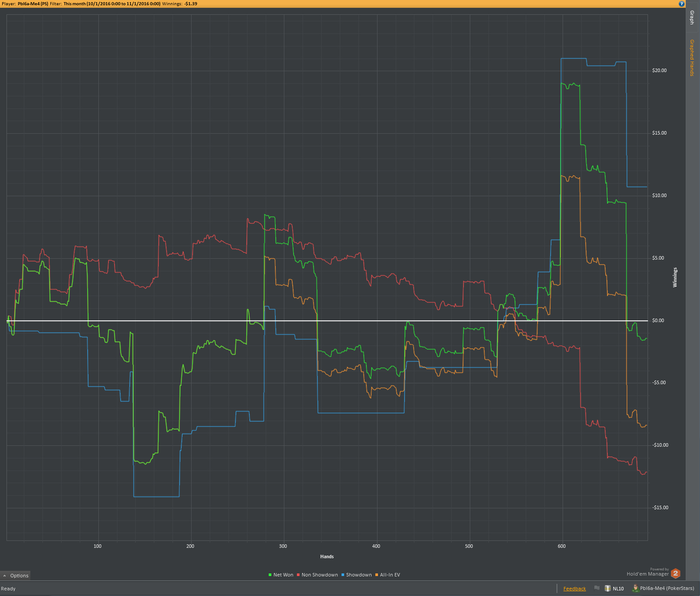Click the Ready status text
Viewport: 700px width, 596px height.
coord(8,589)
